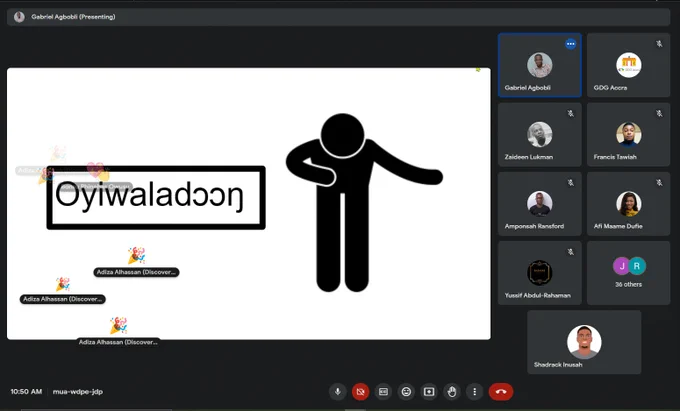Screen dimensions: 680x411
Task: Select Zaideen Lukman participant tile
Action: point(539,134)
